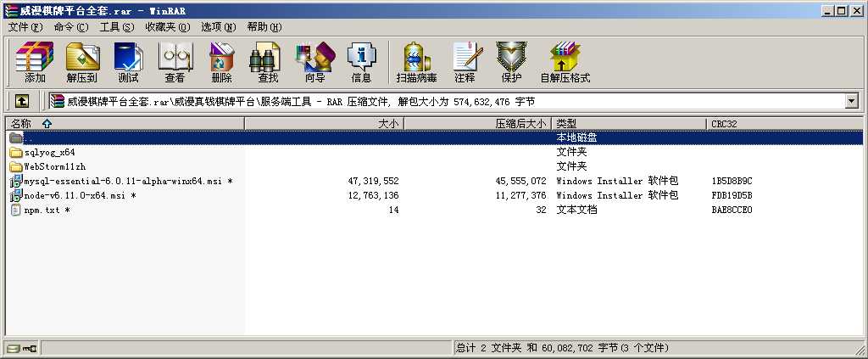Open the 工具(S) menu
The image size is (868, 359).
pos(117,27)
